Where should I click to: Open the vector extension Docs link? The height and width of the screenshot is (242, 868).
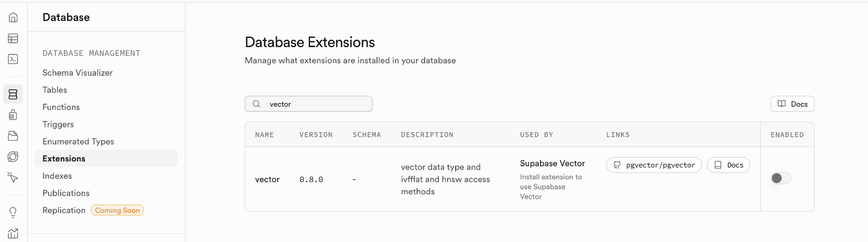click(x=728, y=165)
